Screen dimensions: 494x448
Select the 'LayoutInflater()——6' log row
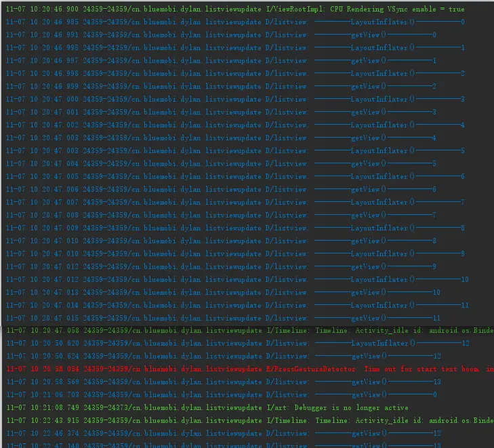click(x=235, y=177)
